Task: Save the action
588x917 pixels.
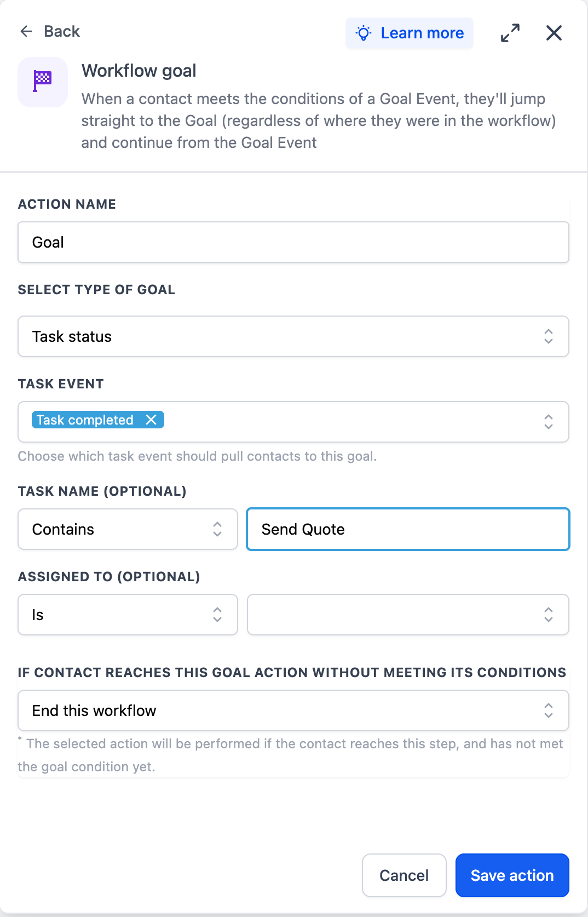Action: (x=512, y=875)
